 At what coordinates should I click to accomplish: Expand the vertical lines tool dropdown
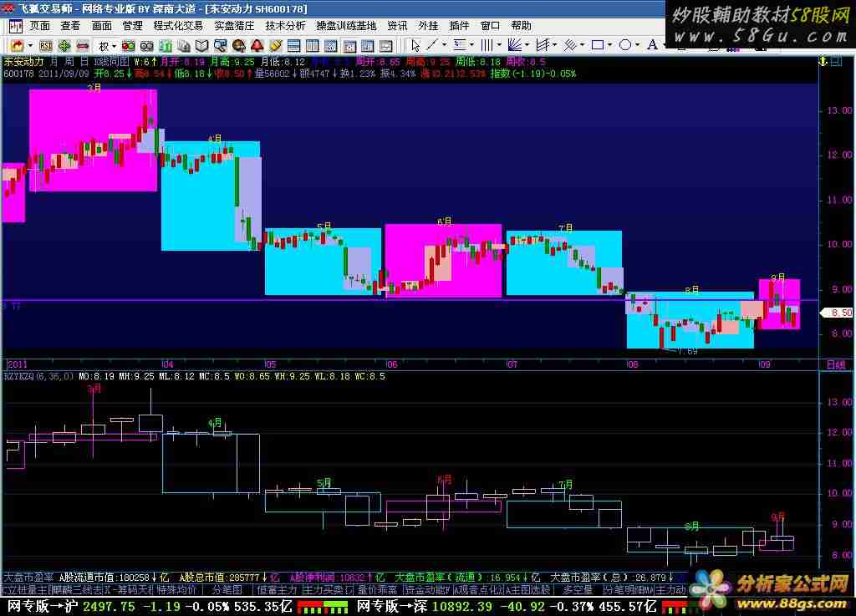coord(499,45)
